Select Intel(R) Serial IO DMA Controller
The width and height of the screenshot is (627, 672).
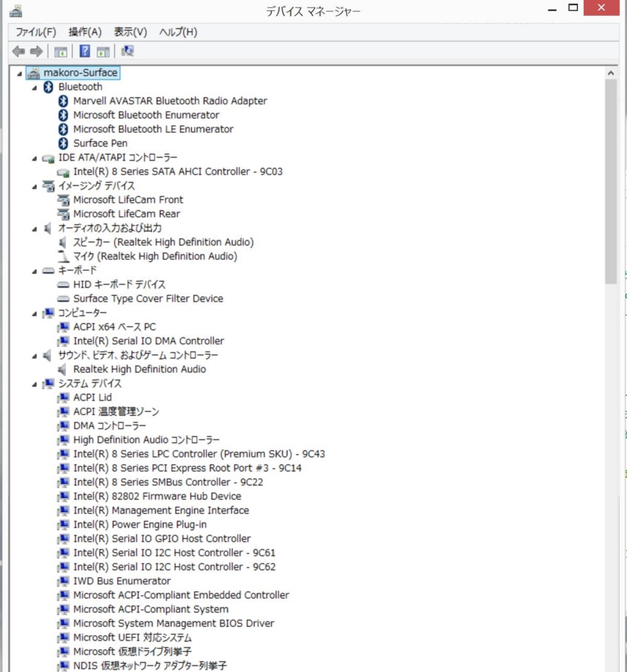pyautogui.click(x=149, y=341)
